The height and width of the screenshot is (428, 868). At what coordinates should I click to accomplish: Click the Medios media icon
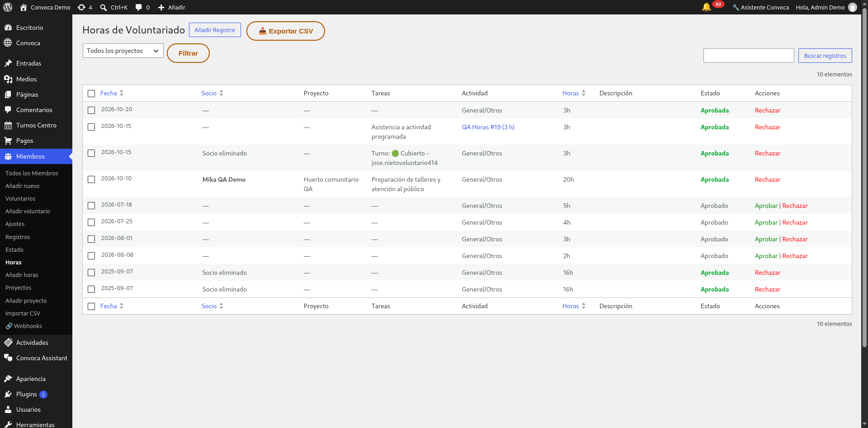8,79
